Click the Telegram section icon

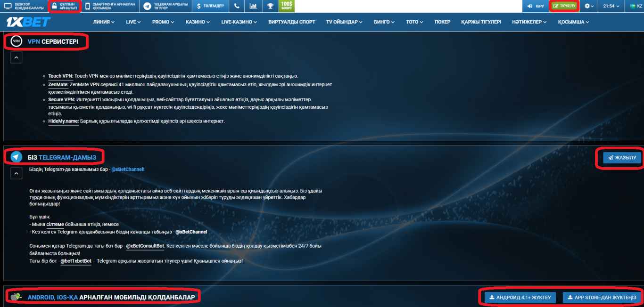pos(17,157)
